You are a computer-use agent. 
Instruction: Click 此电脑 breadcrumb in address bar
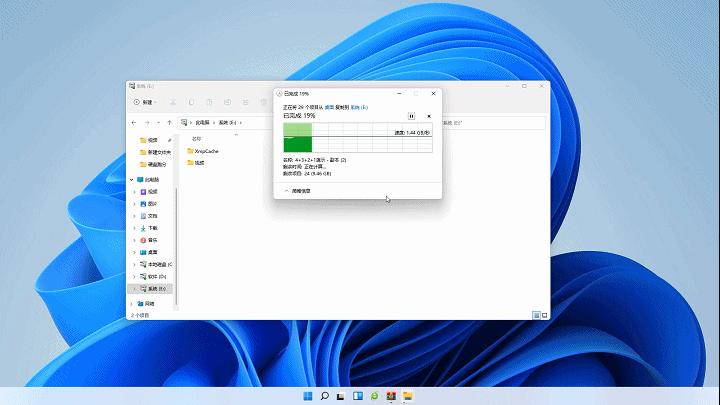202,123
